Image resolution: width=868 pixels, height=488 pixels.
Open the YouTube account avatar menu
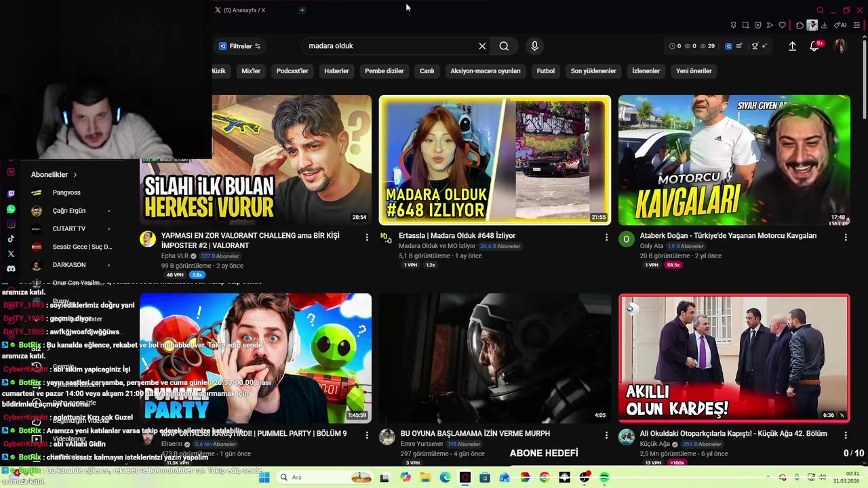pos(840,46)
